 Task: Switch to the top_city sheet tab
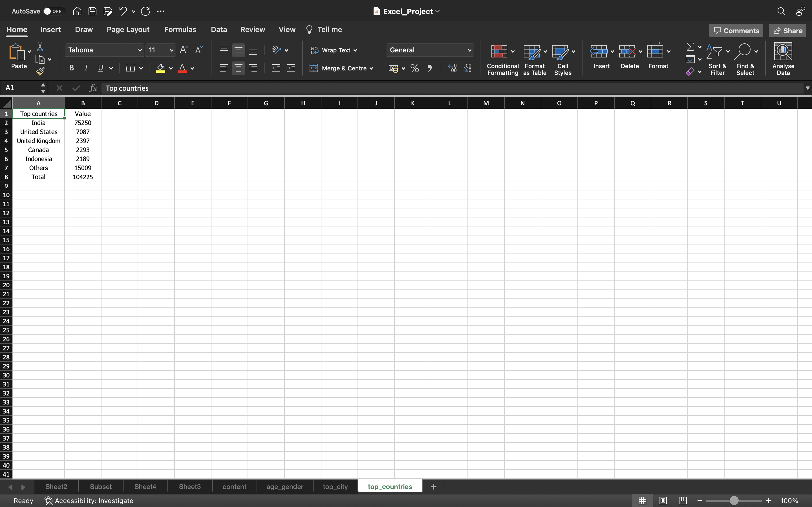coord(336,486)
